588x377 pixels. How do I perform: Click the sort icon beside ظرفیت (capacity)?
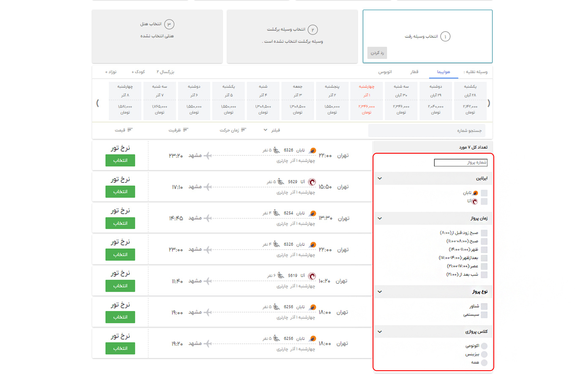click(186, 130)
